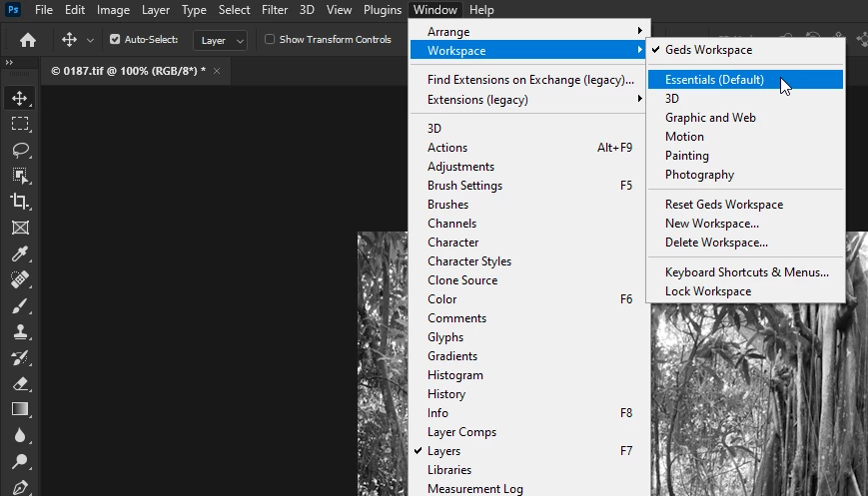This screenshot has height=496, width=868.
Task: Choose the 3D workspace in submenu
Action: click(x=746, y=99)
